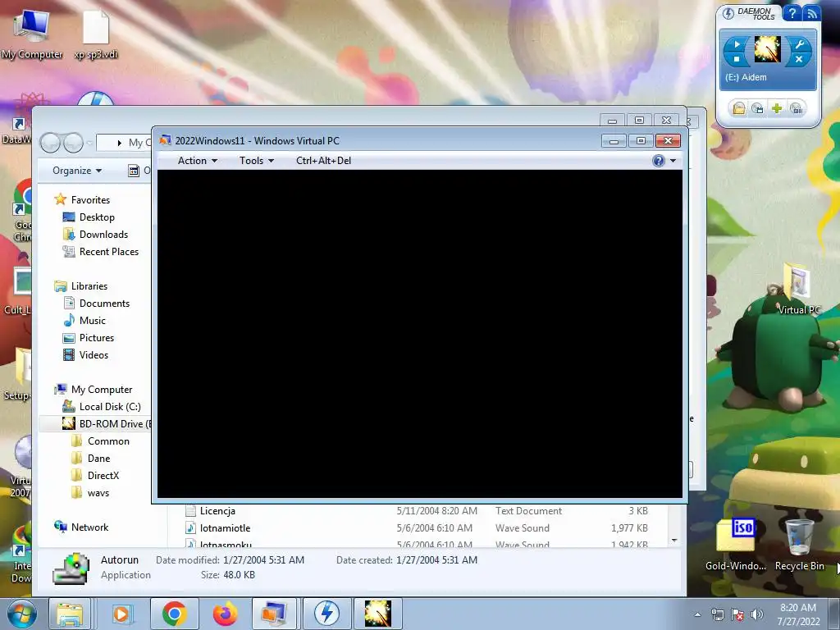Click the green plus add drive icon
Screen dimensions: 840x630
pos(777,109)
